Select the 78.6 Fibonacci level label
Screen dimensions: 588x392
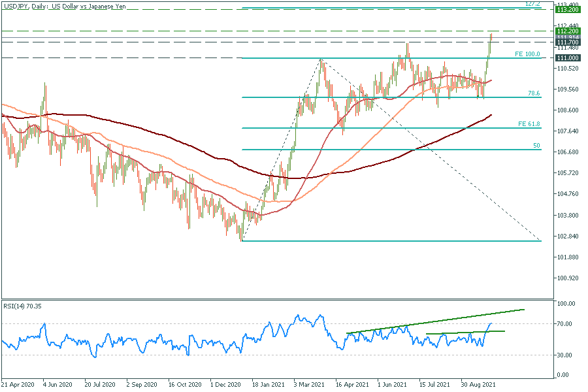(534, 93)
